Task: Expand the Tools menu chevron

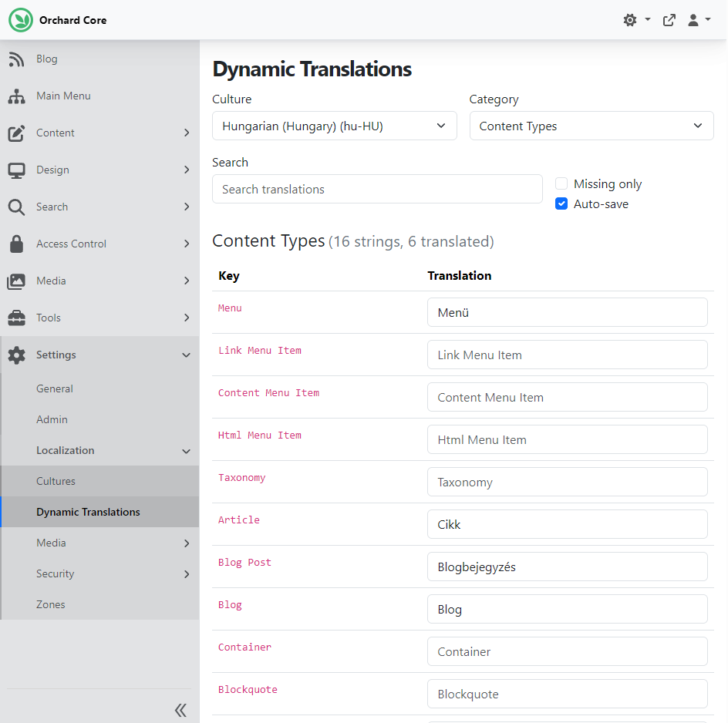Action: [x=187, y=318]
